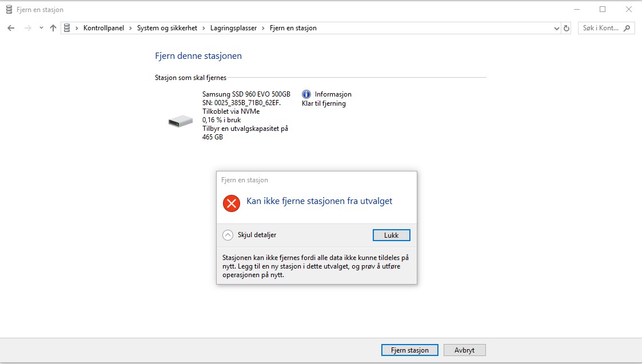
Task: Go up one level with up arrow
Action: [53, 28]
